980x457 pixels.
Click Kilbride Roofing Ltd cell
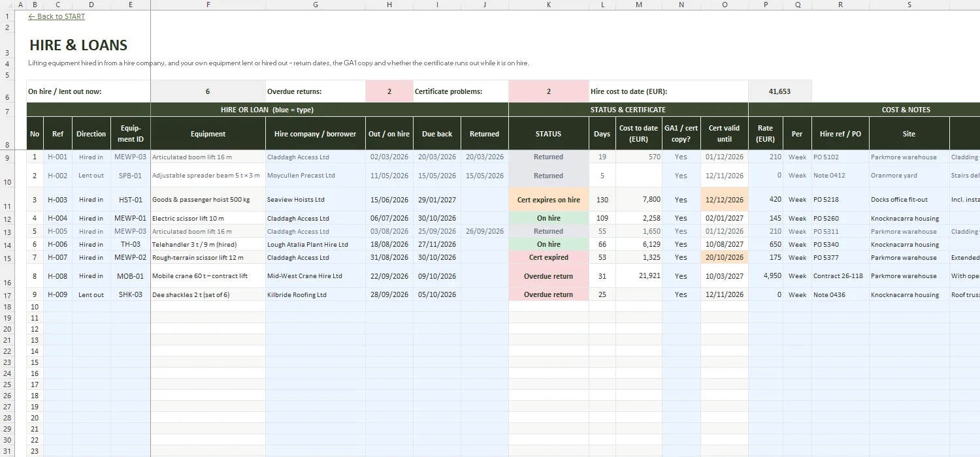(x=316, y=294)
